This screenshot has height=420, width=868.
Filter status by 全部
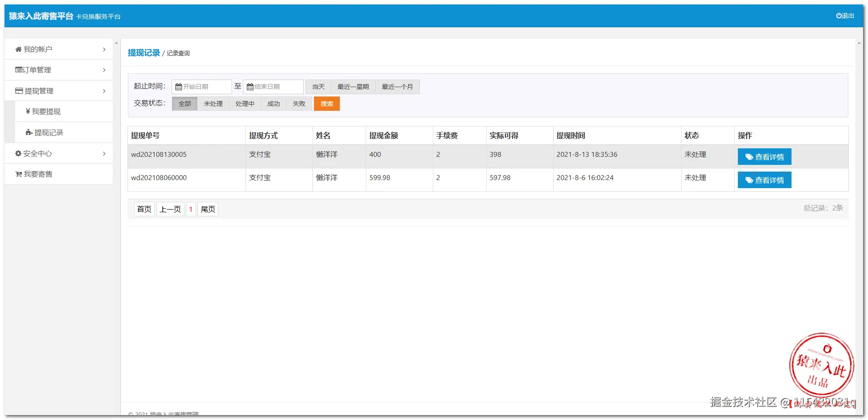pyautogui.click(x=185, y=104)
